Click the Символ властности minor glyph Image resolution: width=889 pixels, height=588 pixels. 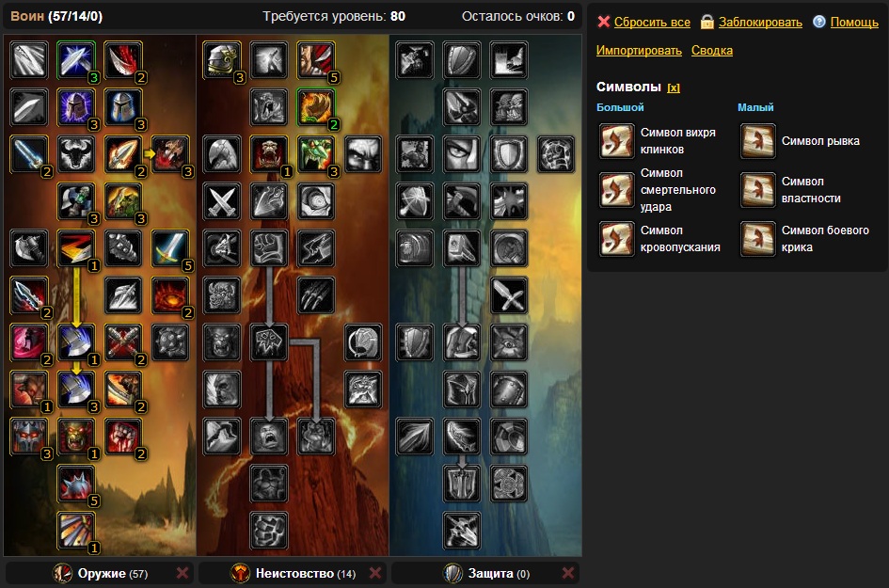click(x=757, y=190)
